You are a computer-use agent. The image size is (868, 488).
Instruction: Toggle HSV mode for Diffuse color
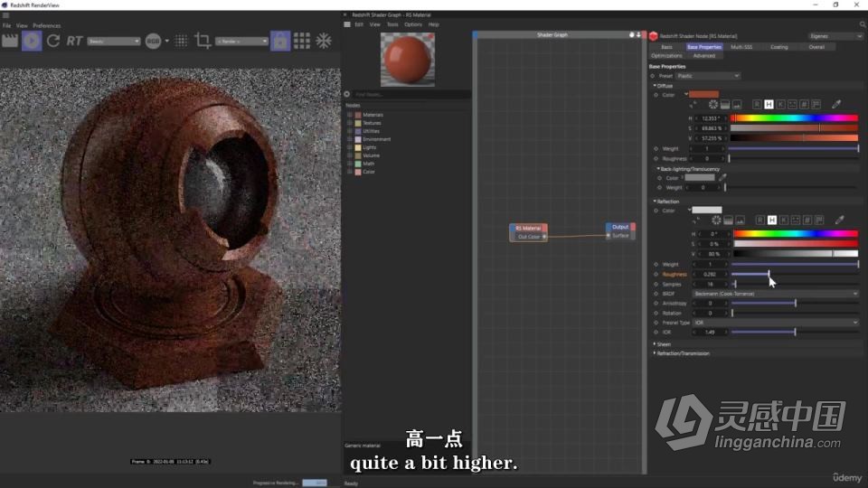(x=769, y=104)
